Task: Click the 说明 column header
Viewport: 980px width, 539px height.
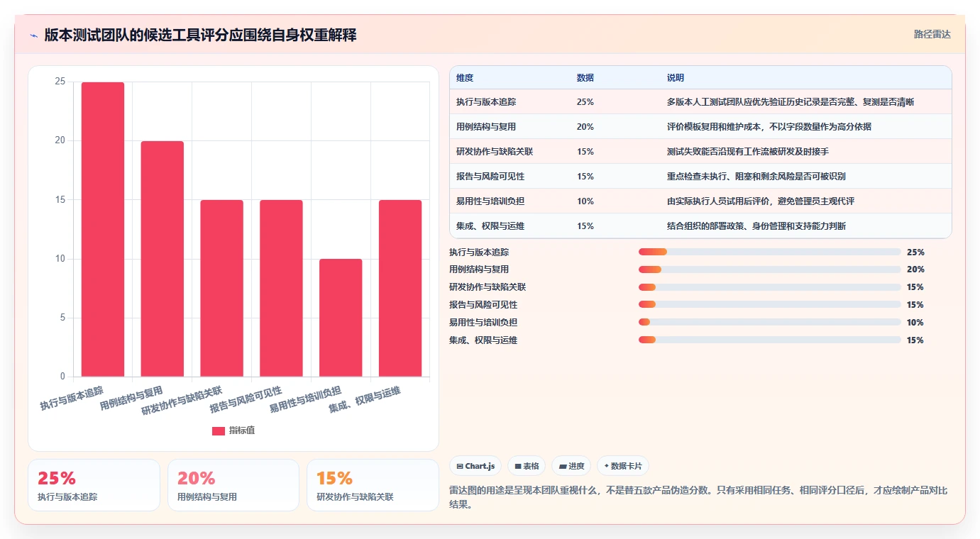Action: pos(676,78)
